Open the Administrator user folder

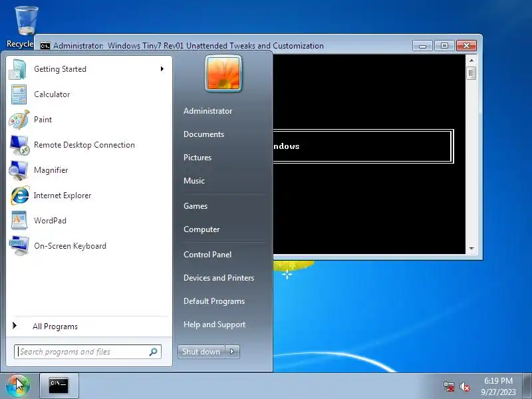pos(207,111)
